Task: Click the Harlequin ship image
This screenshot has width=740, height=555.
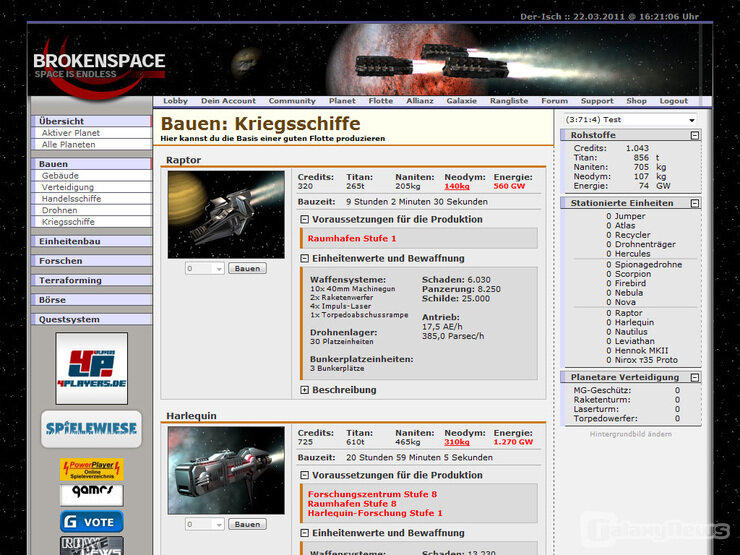Action: pyautogui.click(x=226, y=471)
